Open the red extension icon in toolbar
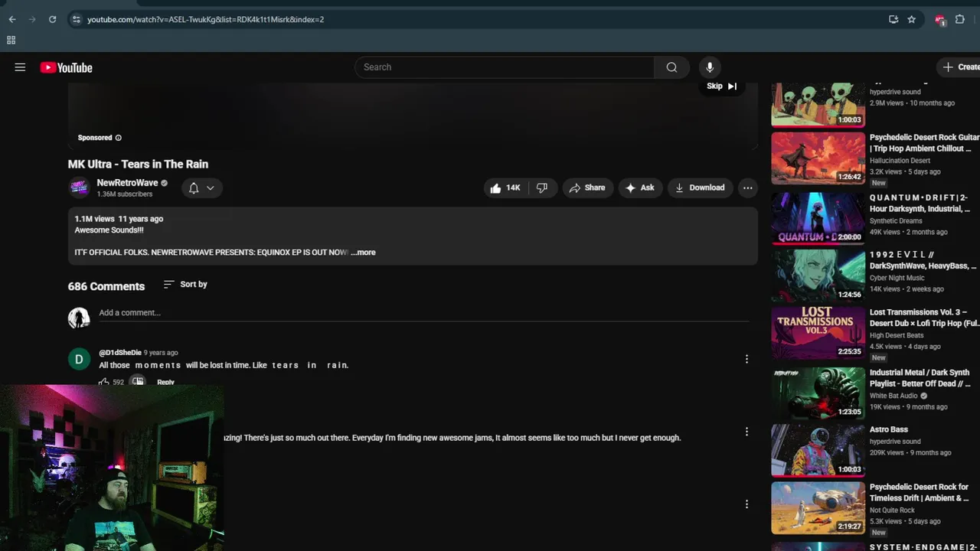 940,20
